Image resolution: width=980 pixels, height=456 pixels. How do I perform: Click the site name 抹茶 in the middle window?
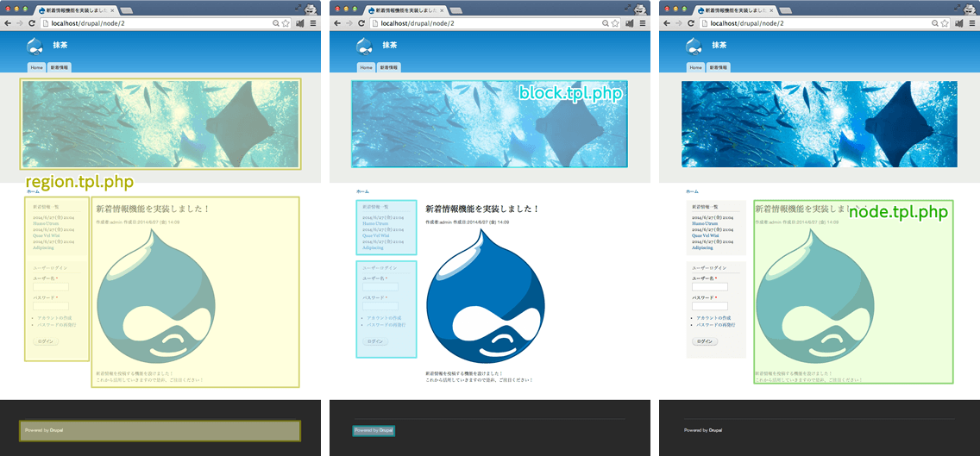pos(389,45)
